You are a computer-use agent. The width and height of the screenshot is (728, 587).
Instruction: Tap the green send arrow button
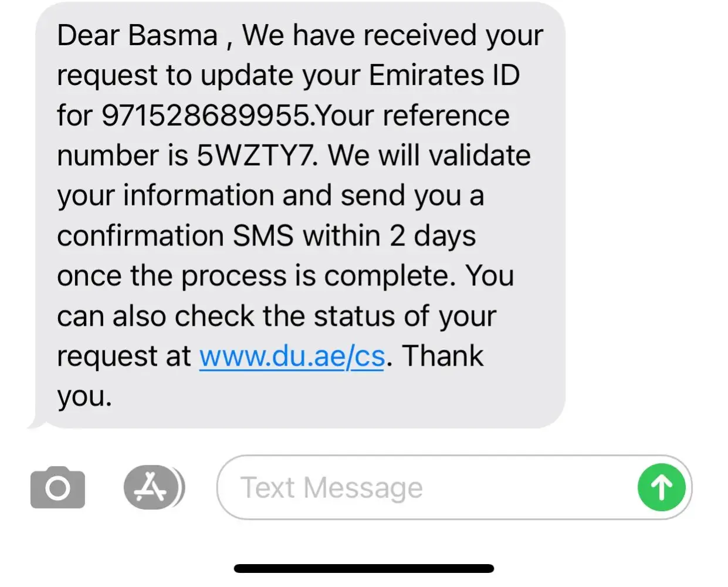coord(661,487)
